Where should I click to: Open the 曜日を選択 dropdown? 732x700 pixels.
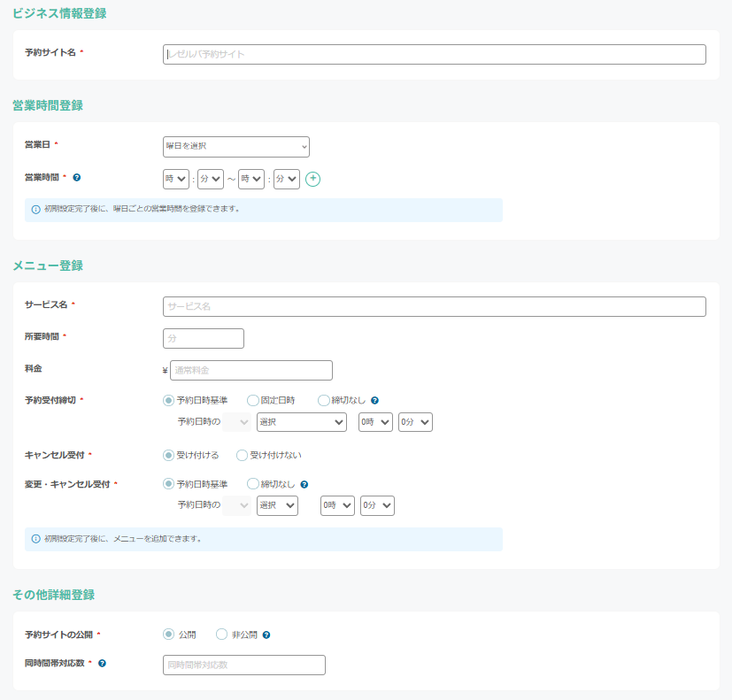(x=236, y=146)
